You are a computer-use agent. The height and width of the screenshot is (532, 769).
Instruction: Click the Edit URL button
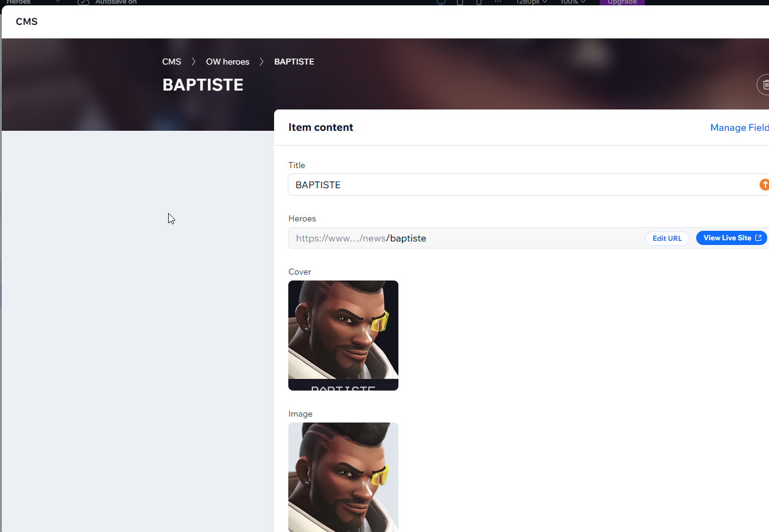click(x=667, y=238)
